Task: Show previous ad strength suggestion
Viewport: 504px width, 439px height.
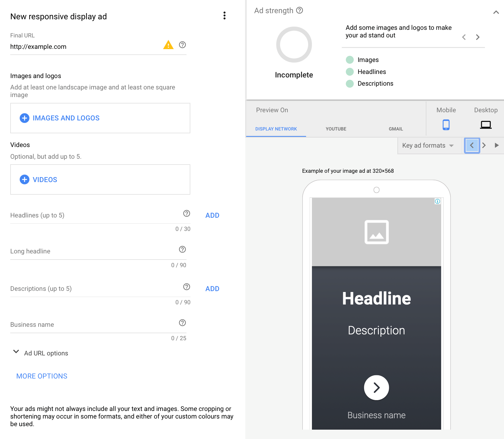Action: (464, 37)
